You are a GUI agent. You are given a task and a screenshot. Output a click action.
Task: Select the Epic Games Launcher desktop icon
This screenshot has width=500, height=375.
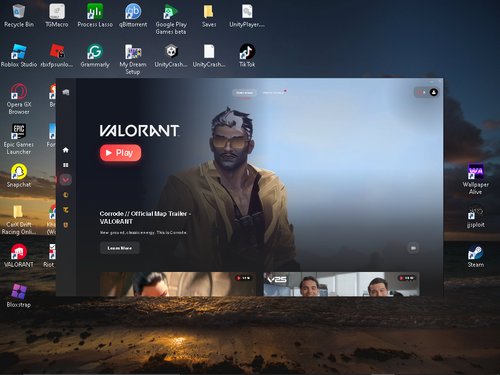[19, 139]
